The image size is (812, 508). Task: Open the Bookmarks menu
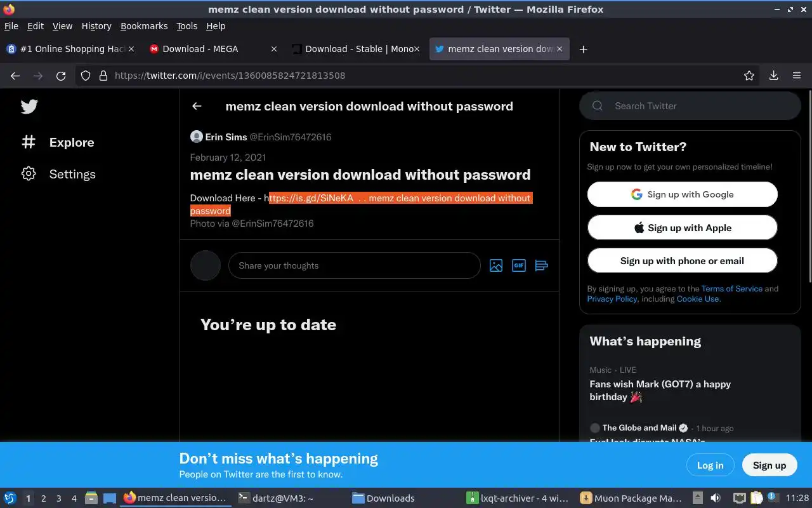pyautogui.click(x=144, y=26)
